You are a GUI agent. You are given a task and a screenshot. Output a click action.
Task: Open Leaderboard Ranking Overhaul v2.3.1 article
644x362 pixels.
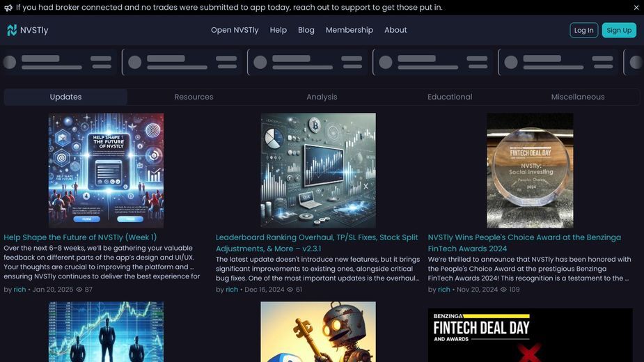point(317,243)
